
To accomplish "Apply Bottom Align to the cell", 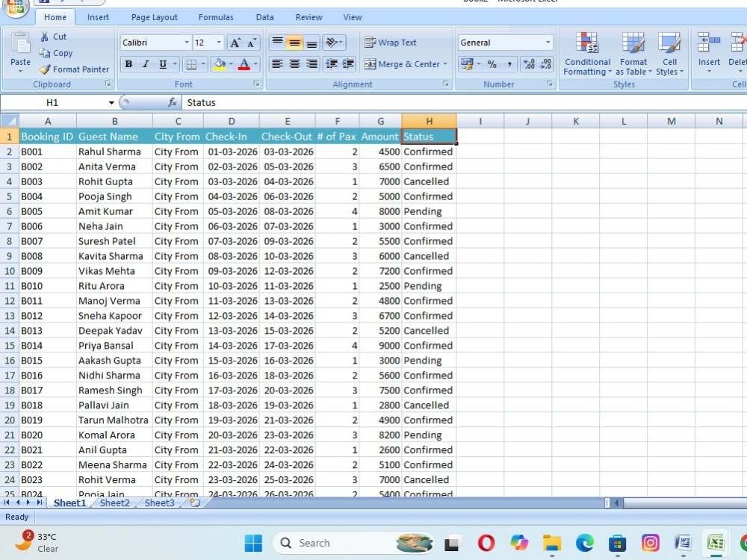I will pyautogui.click(x=311, y=43).
